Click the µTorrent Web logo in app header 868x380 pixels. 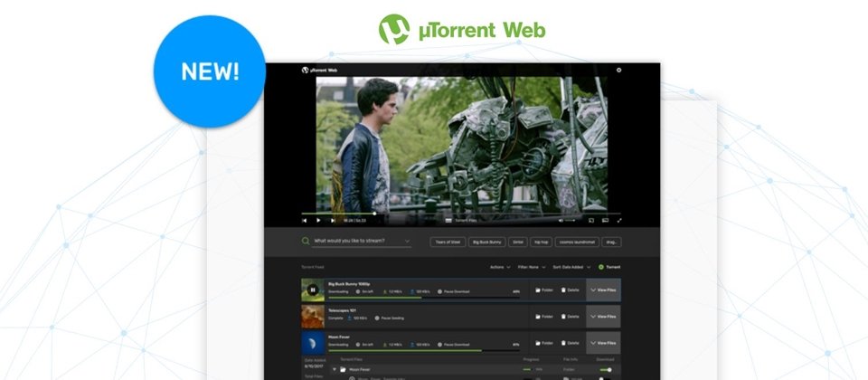point(319,71)
